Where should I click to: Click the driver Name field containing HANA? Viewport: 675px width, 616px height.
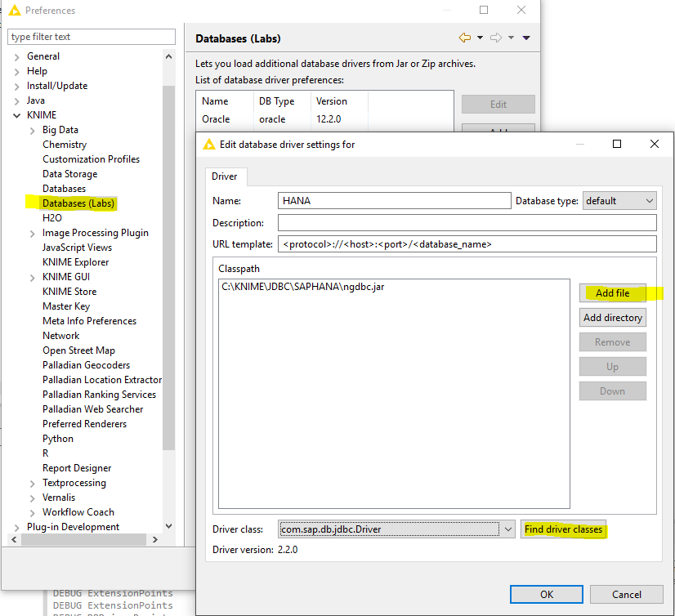395,201
